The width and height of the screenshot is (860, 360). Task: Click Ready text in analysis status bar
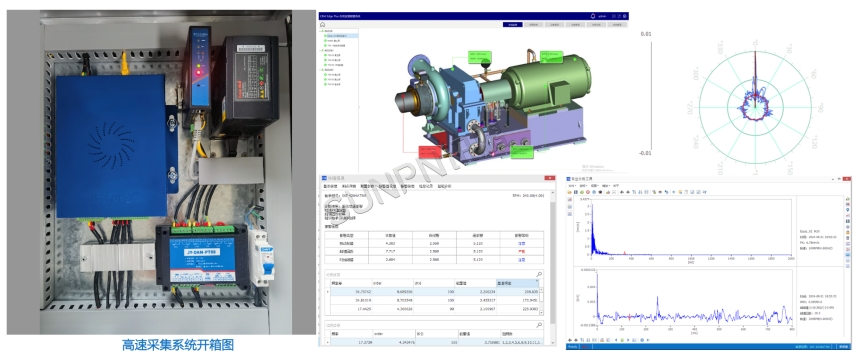point(572,347)
